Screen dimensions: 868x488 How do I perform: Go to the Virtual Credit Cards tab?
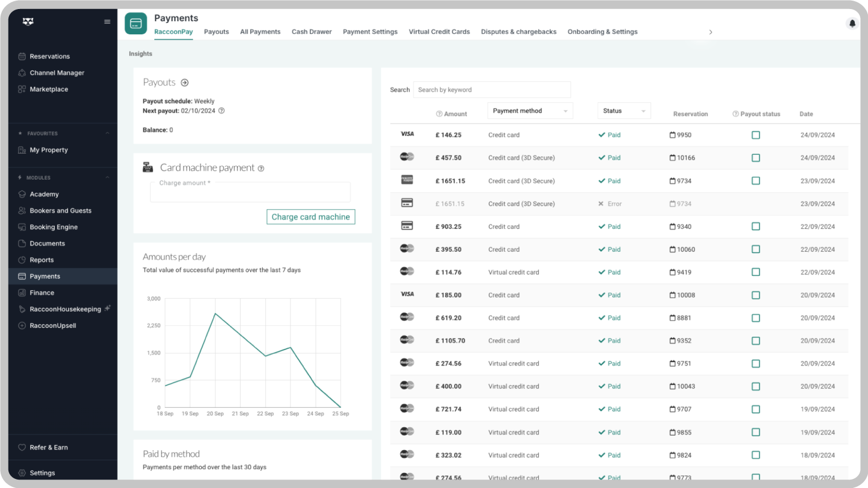point(439,32)
